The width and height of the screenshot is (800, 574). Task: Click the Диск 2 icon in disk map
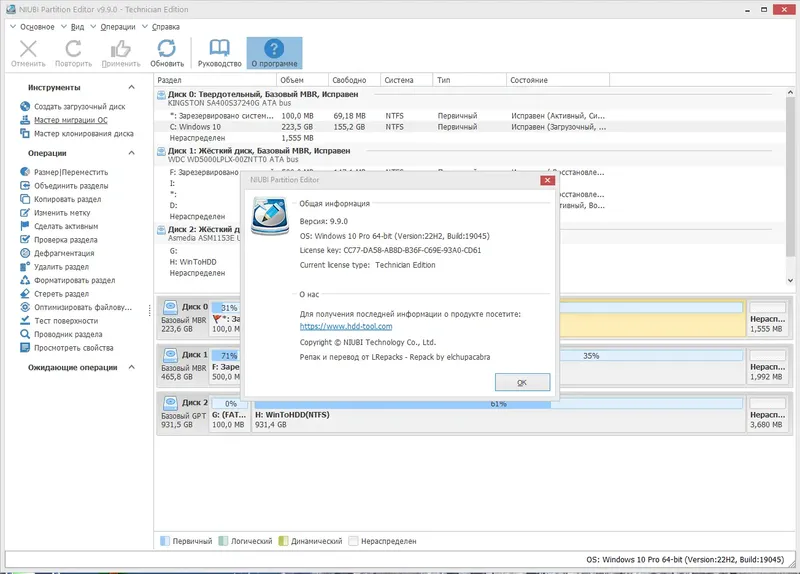pyautogui.click(x=170, y=403)
